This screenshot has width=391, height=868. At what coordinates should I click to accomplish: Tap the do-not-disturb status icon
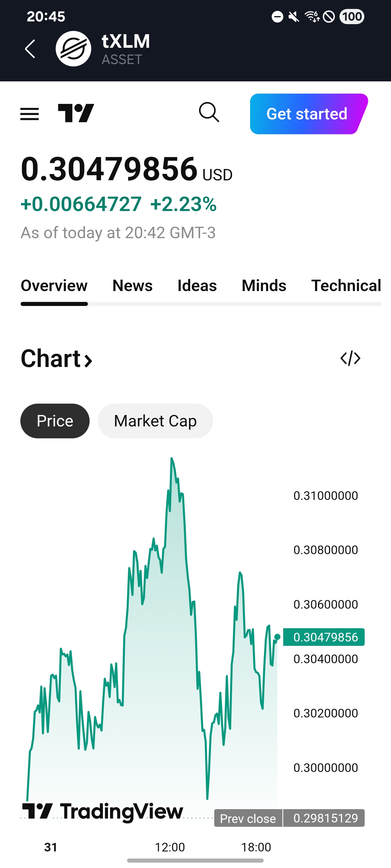(277, 17)
